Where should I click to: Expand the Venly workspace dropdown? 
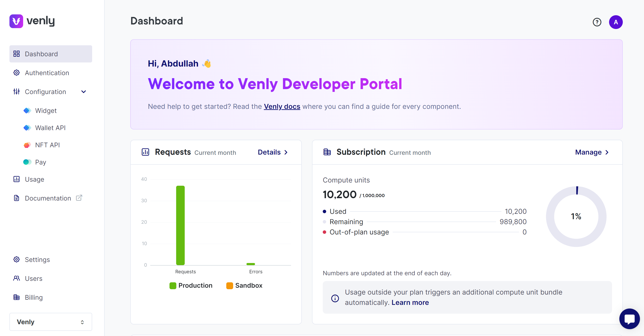pos(50,321)
